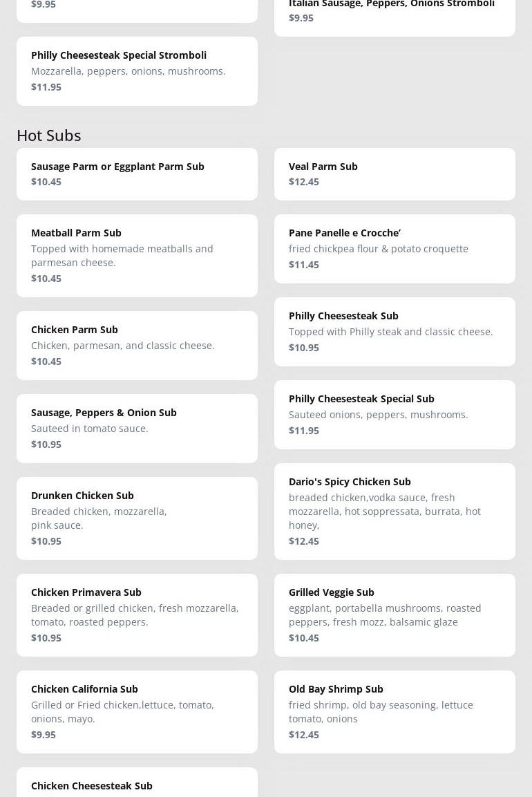Click the Old Bay Shrimp Sub price
Screen dimensions: 532x797
tap(304, 734)
